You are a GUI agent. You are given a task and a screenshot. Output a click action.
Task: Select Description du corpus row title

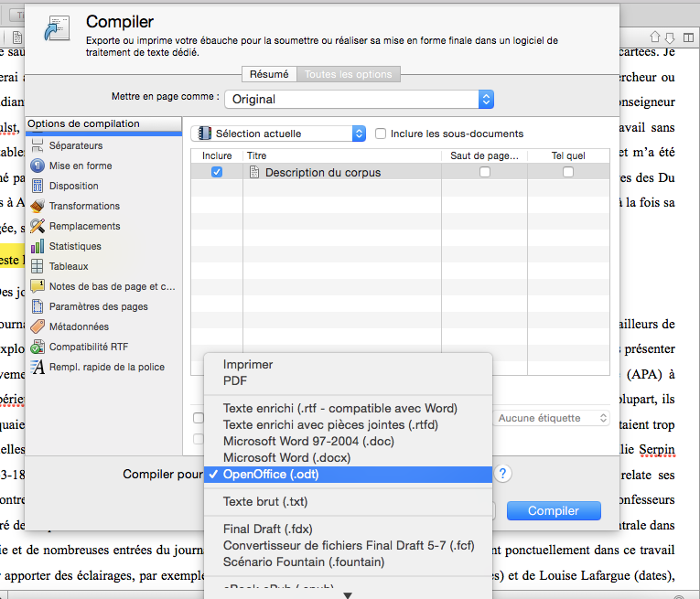click(323, 173)
